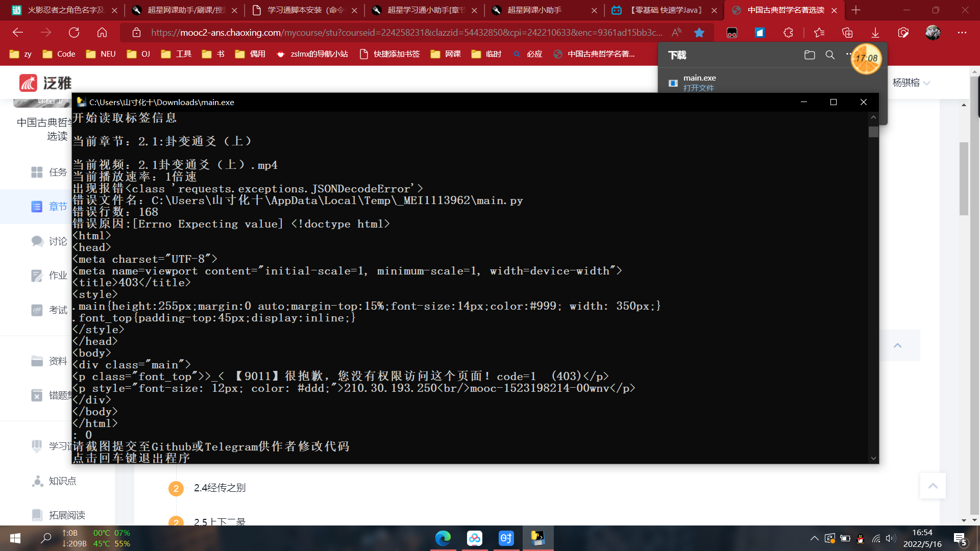Toggle the favorites star for current page
This screenshot has height=551, width=980.
pos(699,32)
